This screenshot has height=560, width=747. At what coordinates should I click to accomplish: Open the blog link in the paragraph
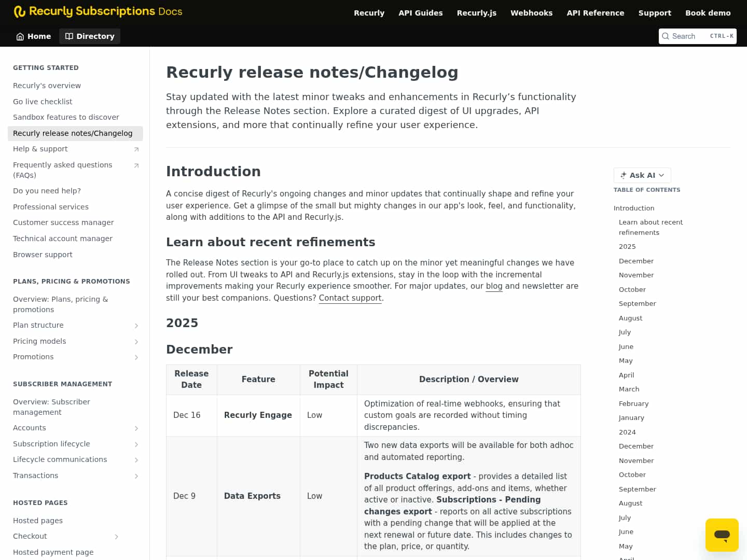coord(494,286)
